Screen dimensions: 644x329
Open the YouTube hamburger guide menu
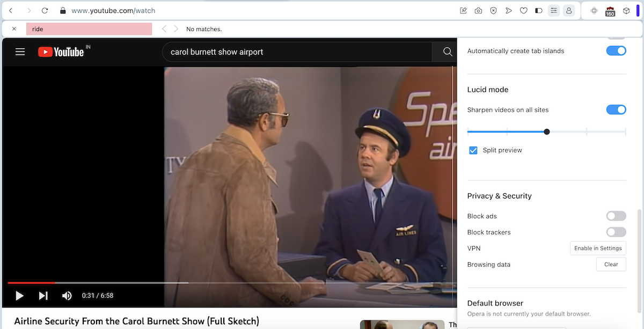[20, 52]
